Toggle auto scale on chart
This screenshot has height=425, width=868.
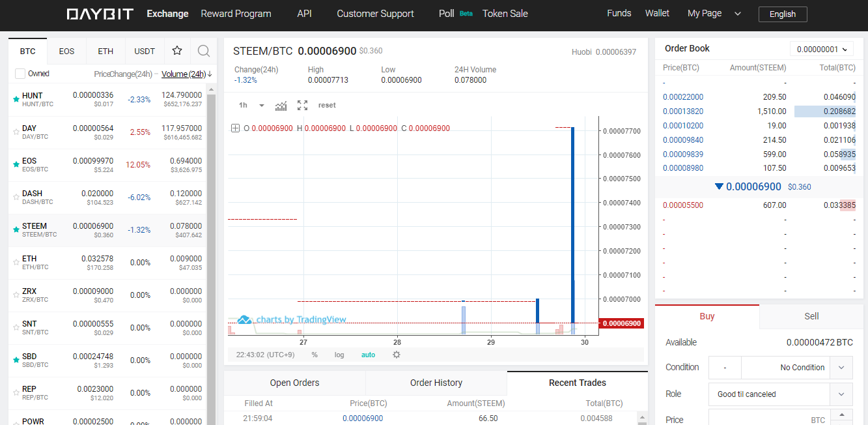[x=369, y=355]
